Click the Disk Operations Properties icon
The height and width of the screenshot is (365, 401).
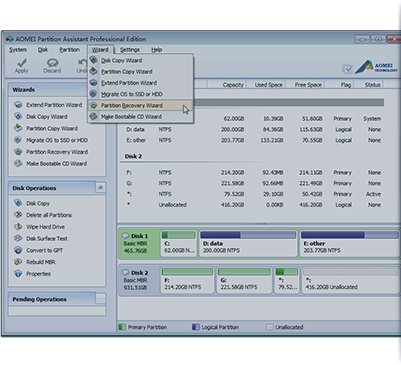[x=18, y=274]
